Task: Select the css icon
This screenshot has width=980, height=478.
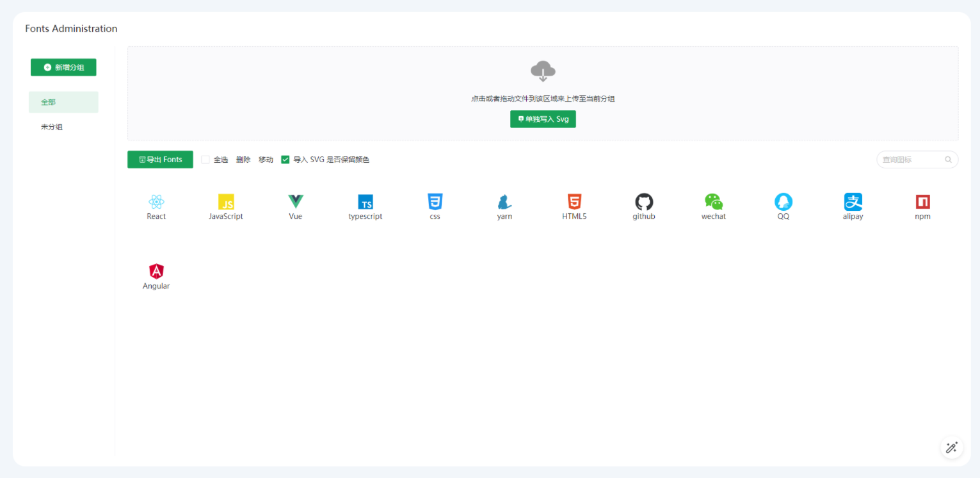Action: (x=435, y=202)
